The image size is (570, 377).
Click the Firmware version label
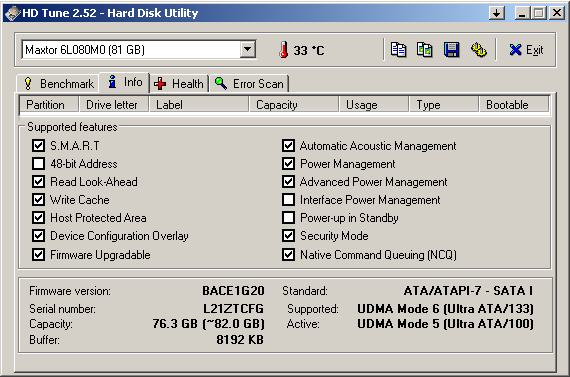coord(70,291)
